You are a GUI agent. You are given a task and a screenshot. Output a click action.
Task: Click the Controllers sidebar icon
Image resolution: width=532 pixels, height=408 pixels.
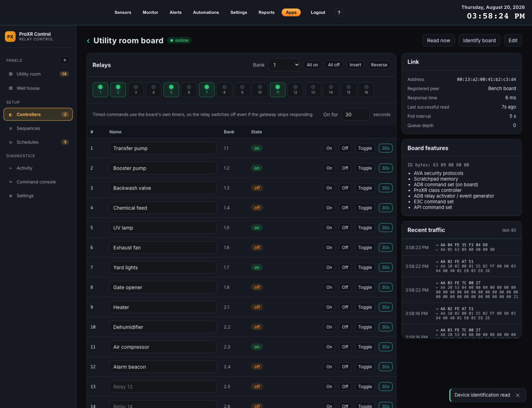click(11, 114)
